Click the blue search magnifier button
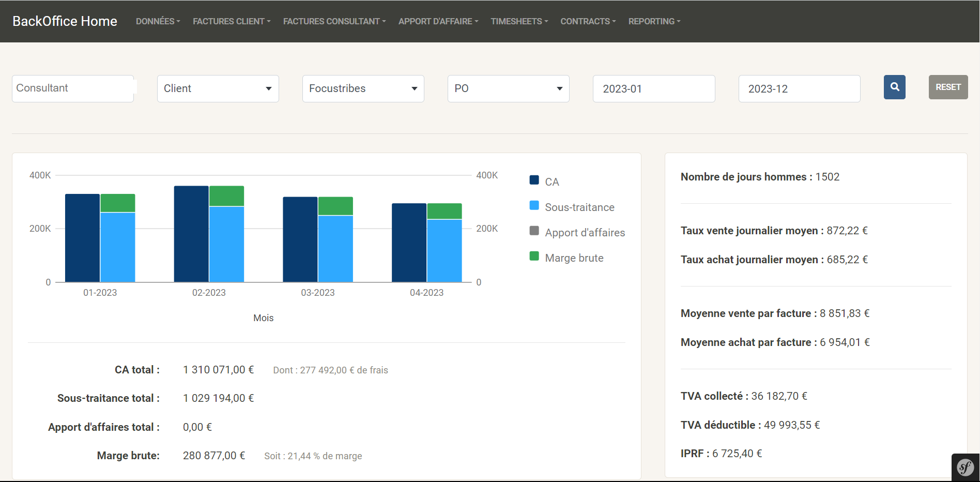 (x=894, y=87)
